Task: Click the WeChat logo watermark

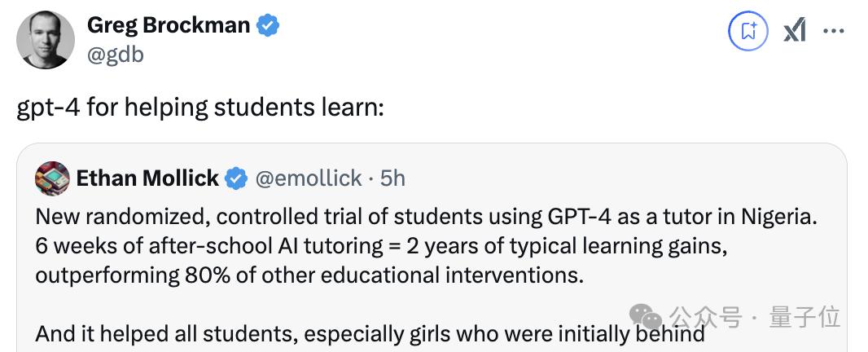Action: click(x=646, y=317)
